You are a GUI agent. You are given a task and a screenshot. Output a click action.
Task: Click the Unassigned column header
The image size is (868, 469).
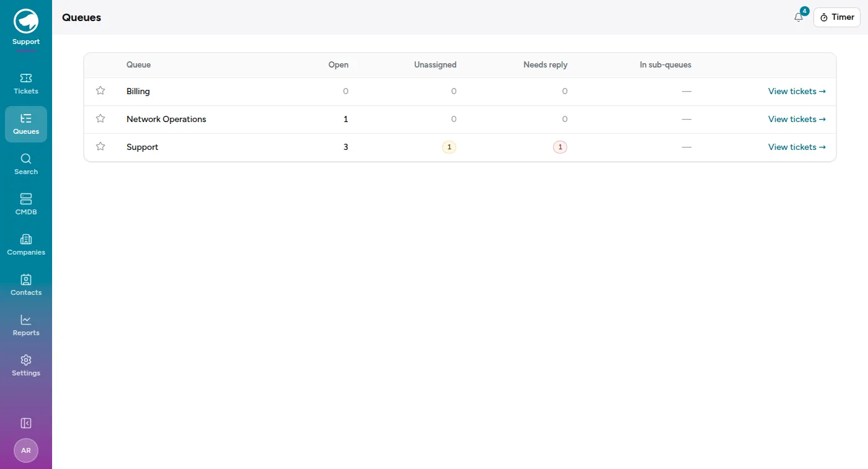435,64
